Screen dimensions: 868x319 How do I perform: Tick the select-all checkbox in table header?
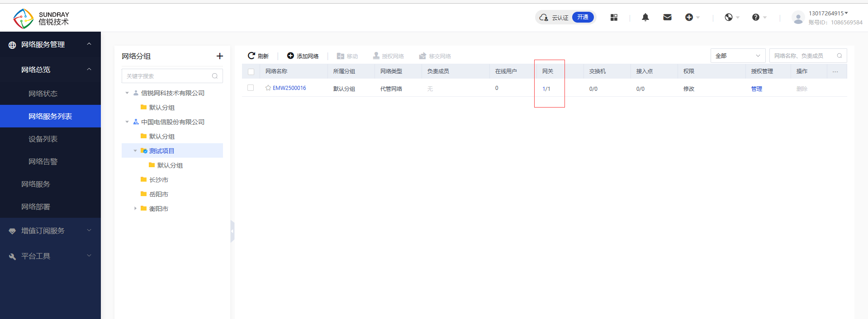pos(251,71)
